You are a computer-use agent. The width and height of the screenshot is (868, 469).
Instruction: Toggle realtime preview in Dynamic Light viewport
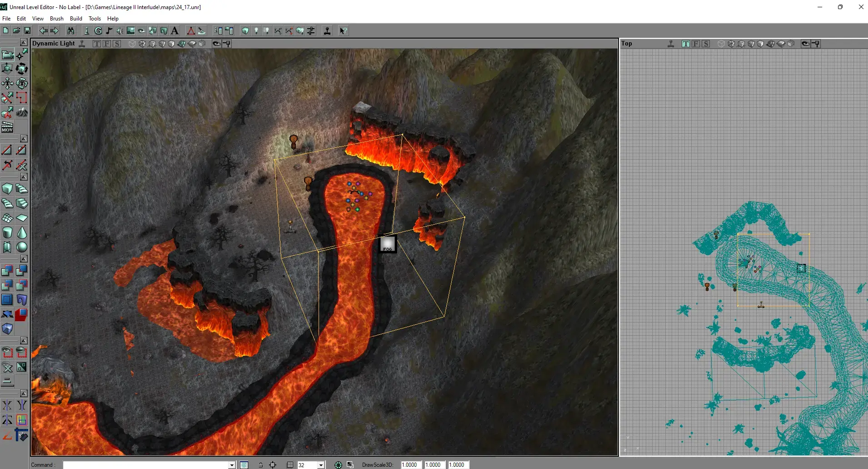point(82,44)
